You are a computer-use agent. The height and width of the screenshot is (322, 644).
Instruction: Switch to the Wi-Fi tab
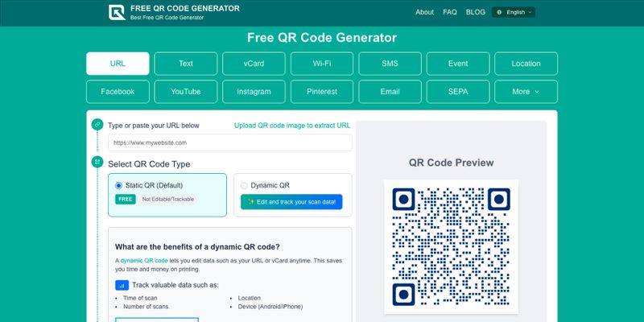point(322,64)
